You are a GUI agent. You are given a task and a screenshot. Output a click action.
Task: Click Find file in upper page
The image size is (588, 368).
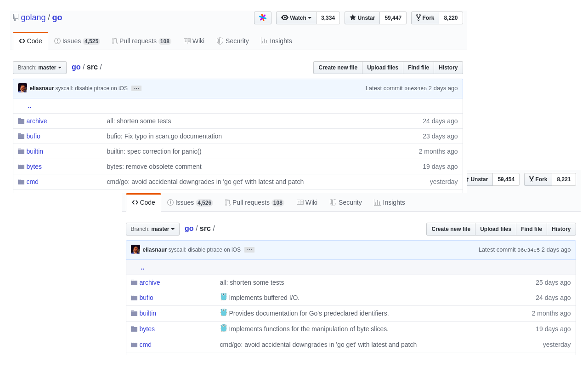418,68
